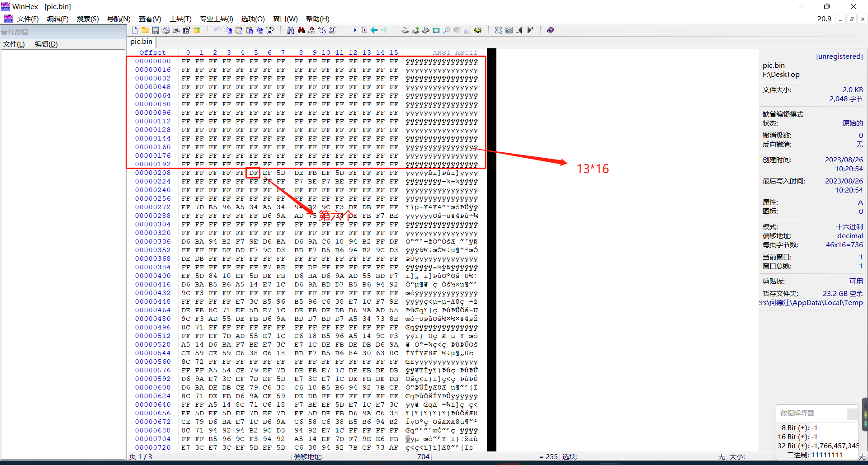The image size is (868, 465).
Task: Click the blue binoculars Find Text icon
Action: pos(291,30)
